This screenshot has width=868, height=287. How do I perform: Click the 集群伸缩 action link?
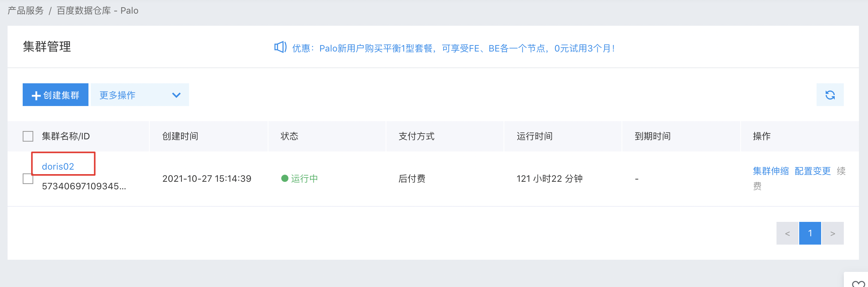(x=771, y=171)
